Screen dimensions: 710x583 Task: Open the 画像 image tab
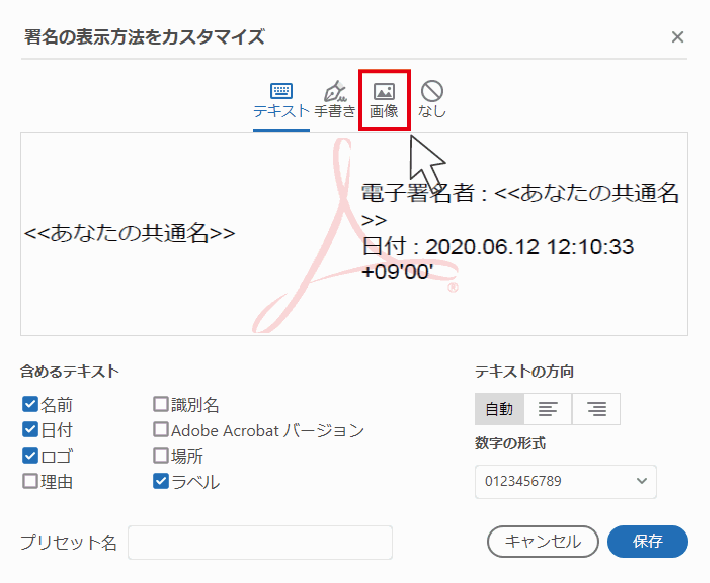384,100
